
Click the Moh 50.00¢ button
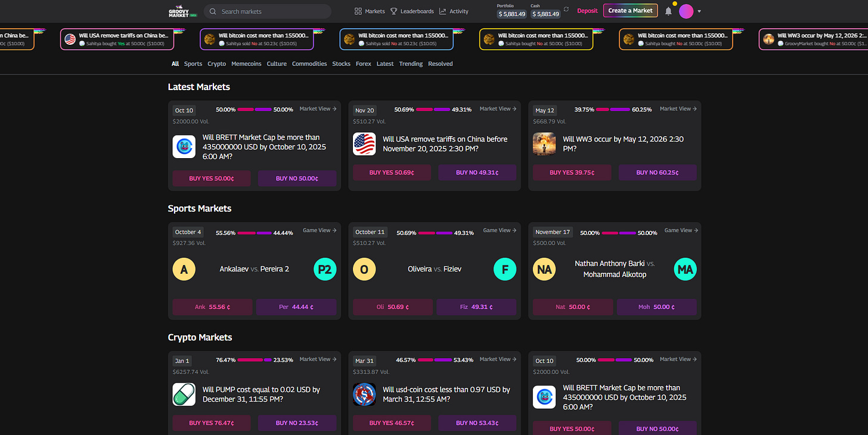point(657,307)
